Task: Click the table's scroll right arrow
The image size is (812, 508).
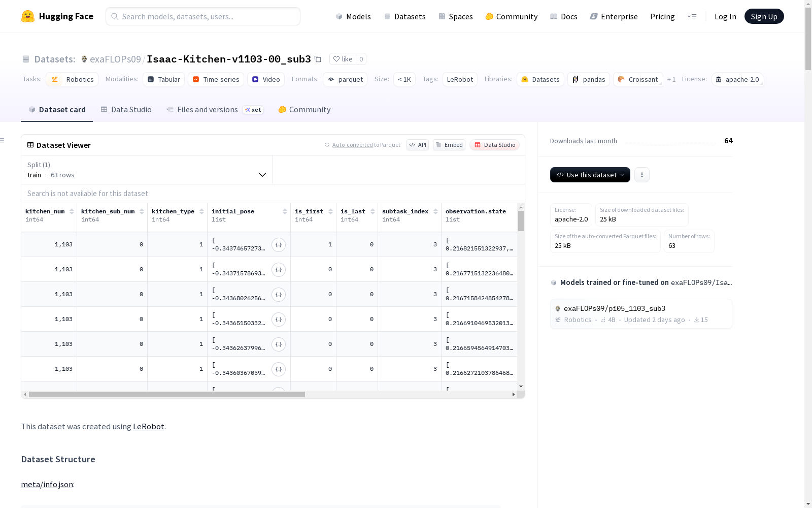Action: point(514,394)
